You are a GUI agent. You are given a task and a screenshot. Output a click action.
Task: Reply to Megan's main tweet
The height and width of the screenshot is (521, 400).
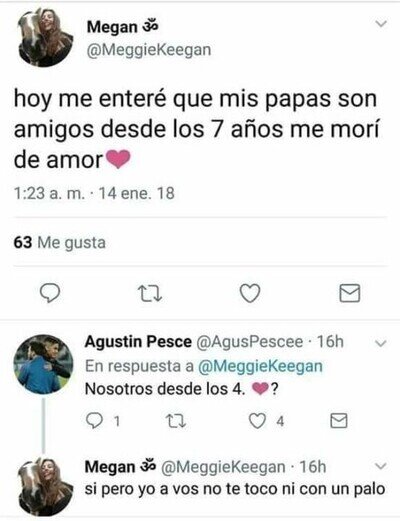50,293
